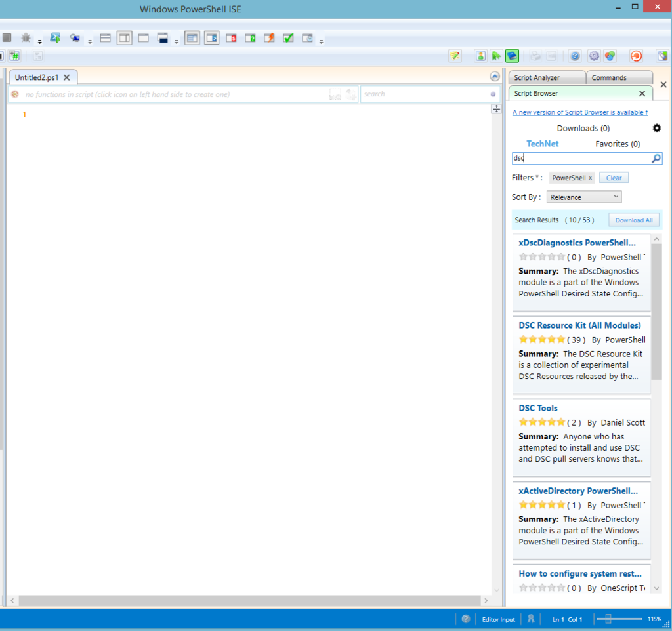Open the Downloads (0) tab

(x=583, y=128)
